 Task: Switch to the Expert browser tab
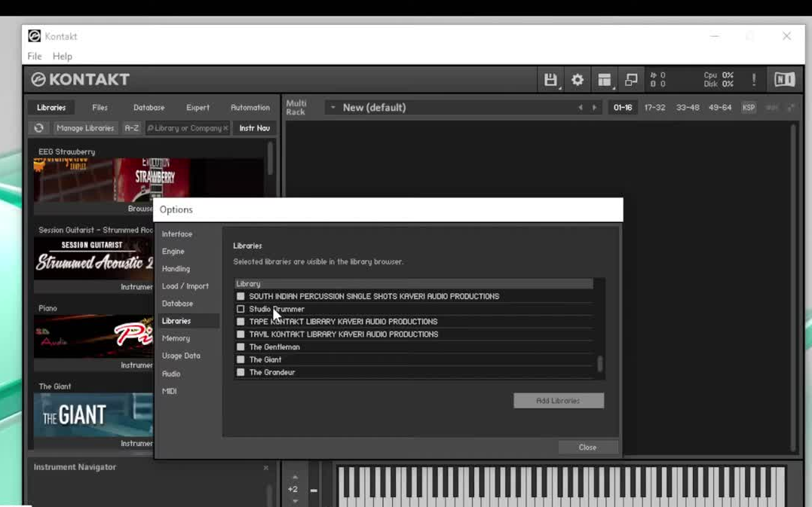point(198,108)
